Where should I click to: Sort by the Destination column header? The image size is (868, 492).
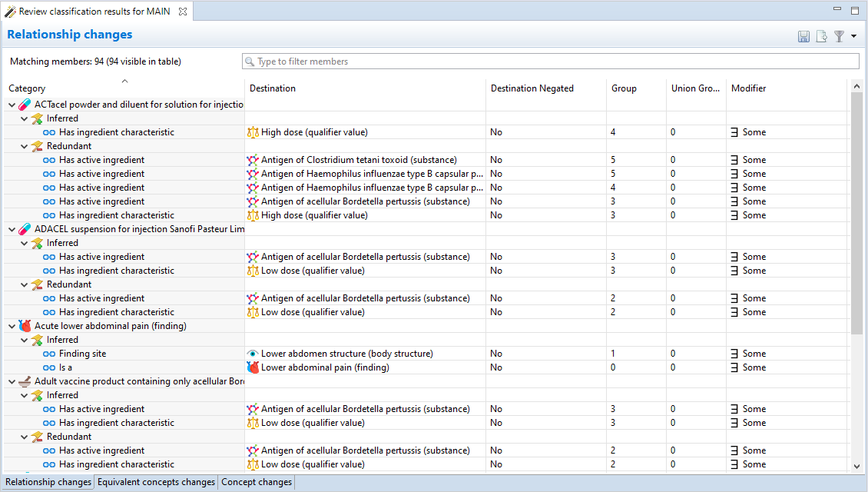pos(273,88)
